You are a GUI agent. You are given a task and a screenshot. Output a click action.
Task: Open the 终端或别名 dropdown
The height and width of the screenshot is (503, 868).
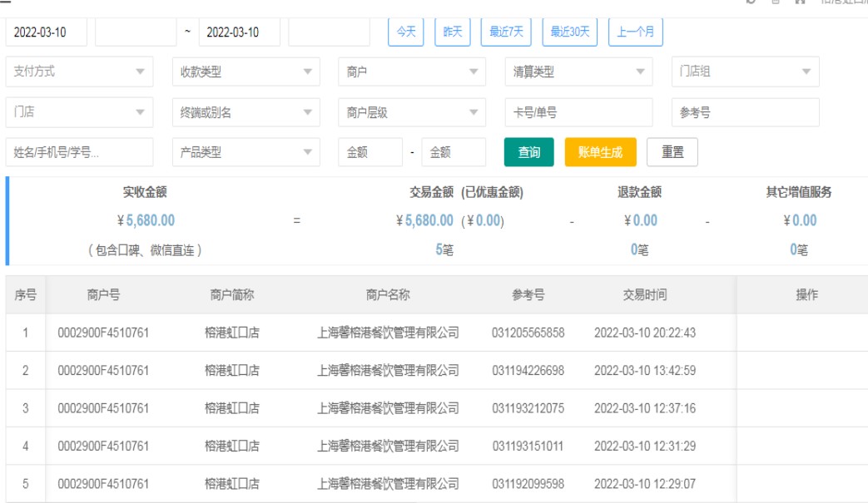[246, 112]
